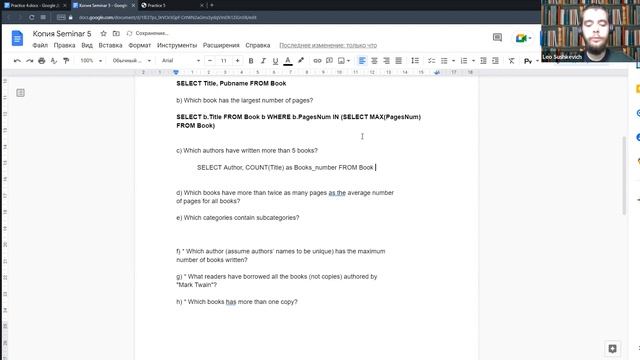Star the Копия Seminar 5 document

click(104, 33)
